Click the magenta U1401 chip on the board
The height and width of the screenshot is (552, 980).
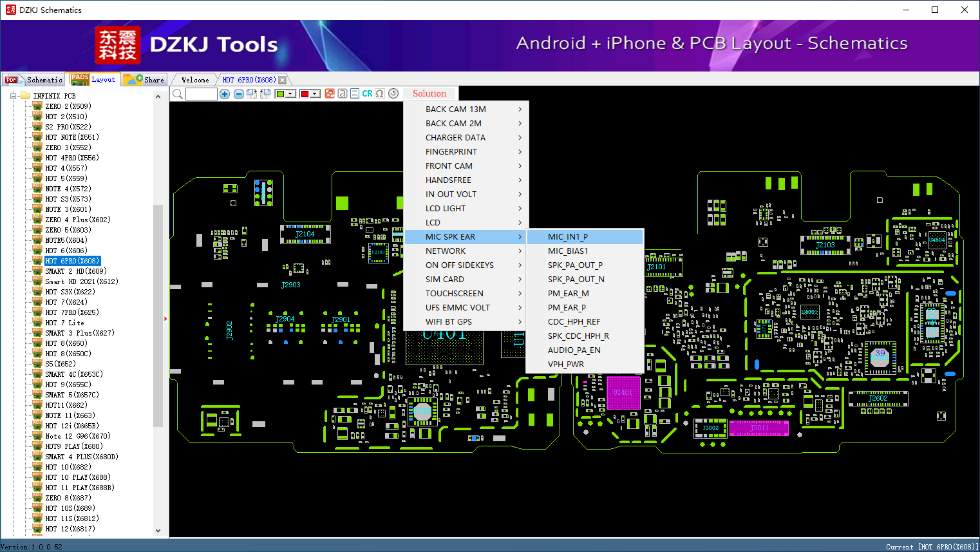tap(623, 392)
